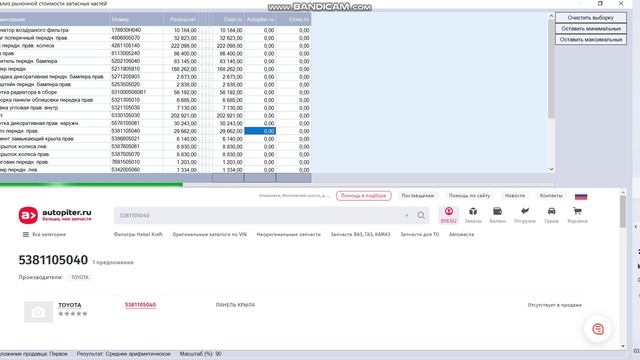
Task: Click the seller offer Первое status entry
Action: [34, 354]
